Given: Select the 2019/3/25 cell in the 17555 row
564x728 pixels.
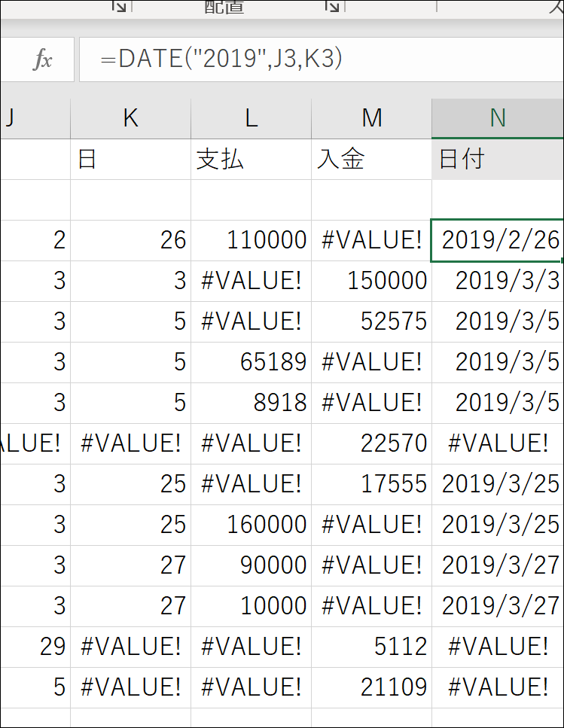Looking at the screenshot, I should click(x=498, y=484).
